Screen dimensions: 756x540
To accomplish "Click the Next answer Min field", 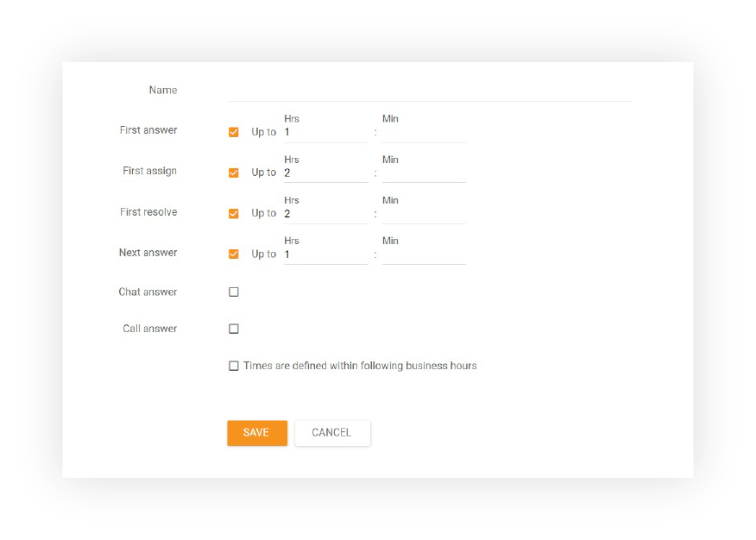I will [423, 254].
